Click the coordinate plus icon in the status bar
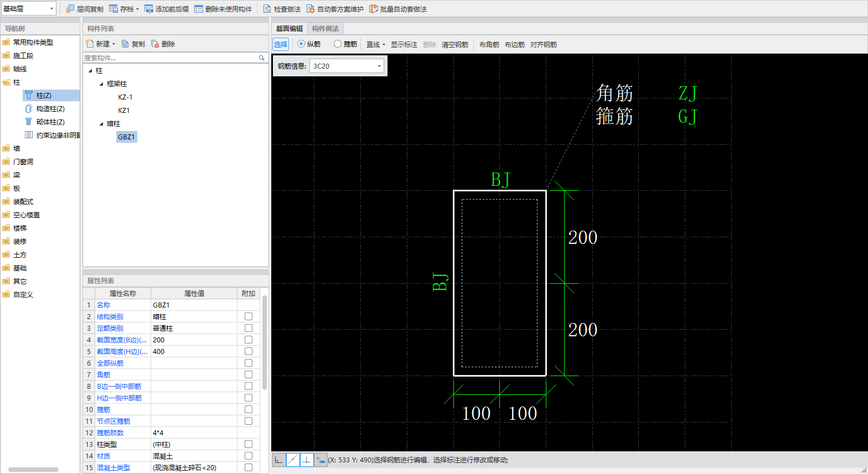This screenshot has height=474, width=868. click(321, 460)
